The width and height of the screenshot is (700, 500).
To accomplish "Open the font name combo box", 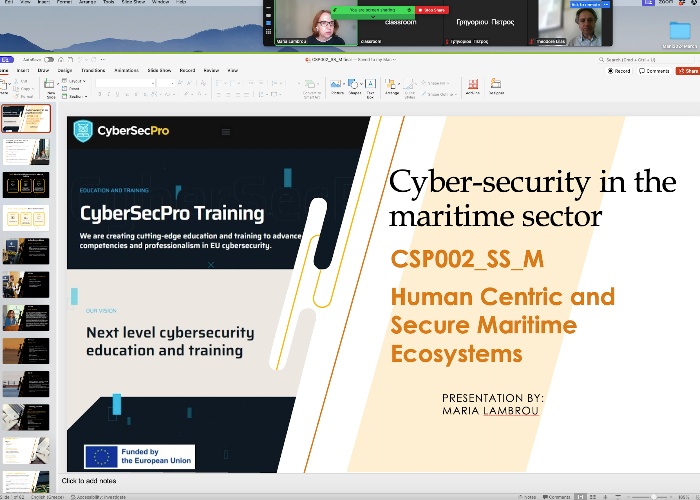I will click(x=125, y=83).
